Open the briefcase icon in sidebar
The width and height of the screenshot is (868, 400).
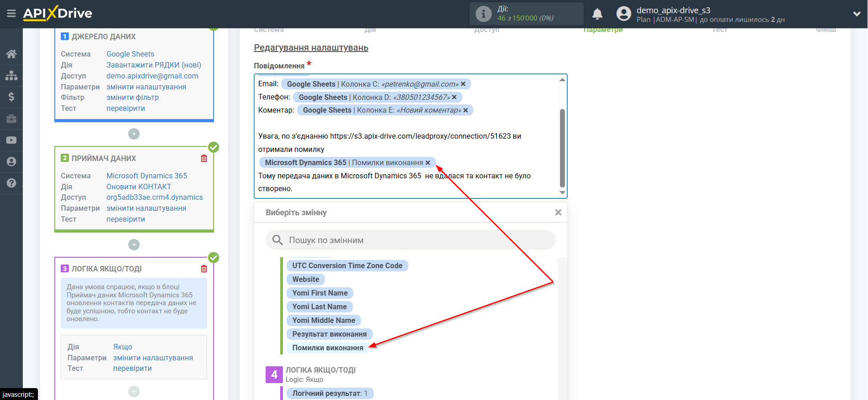(x=11, y=119)
